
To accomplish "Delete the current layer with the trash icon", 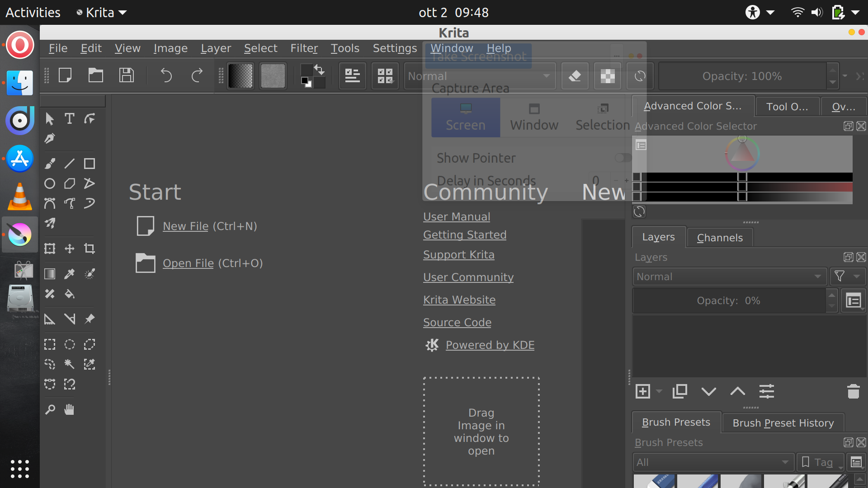I will click(853, 391).
